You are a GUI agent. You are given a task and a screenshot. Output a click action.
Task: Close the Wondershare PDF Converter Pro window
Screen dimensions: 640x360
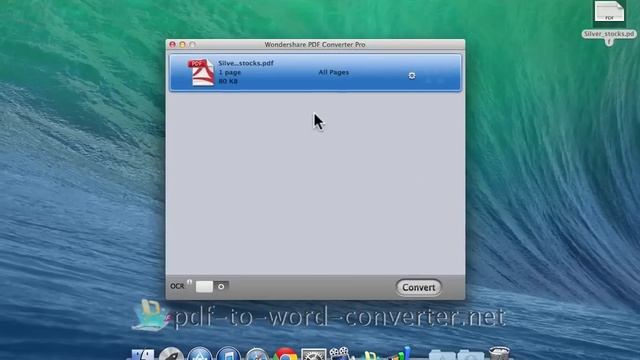173,44
